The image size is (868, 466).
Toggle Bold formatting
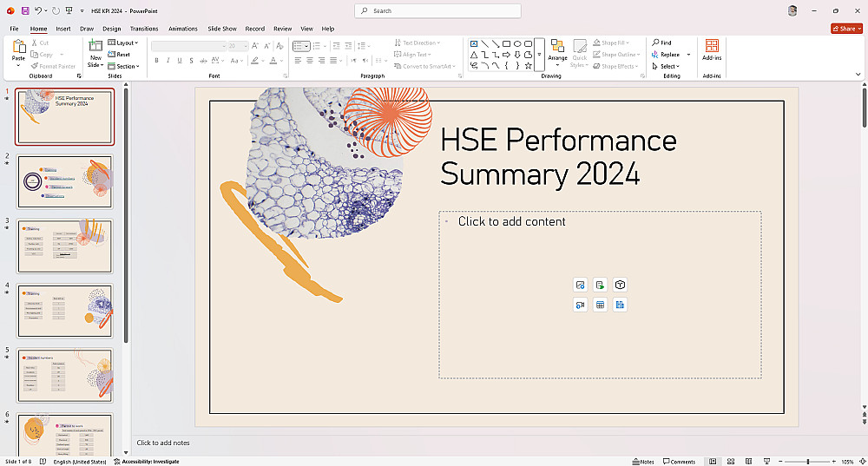[156, 61]
